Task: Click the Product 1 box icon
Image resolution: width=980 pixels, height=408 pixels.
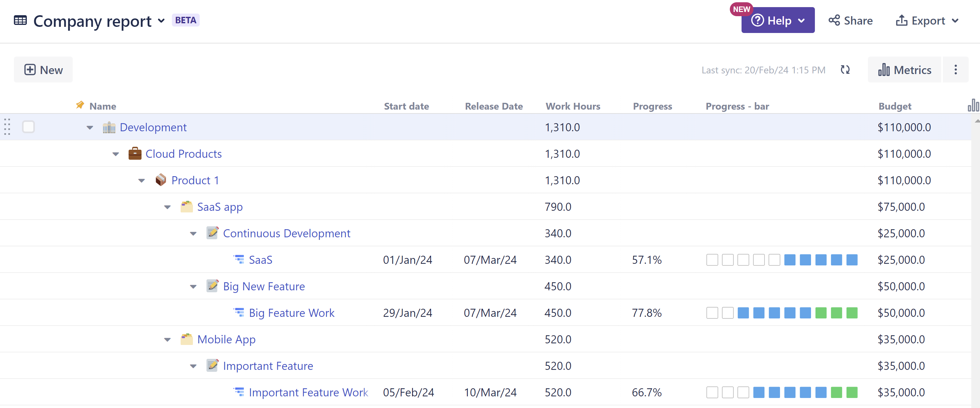Action: tap(161, 180)
